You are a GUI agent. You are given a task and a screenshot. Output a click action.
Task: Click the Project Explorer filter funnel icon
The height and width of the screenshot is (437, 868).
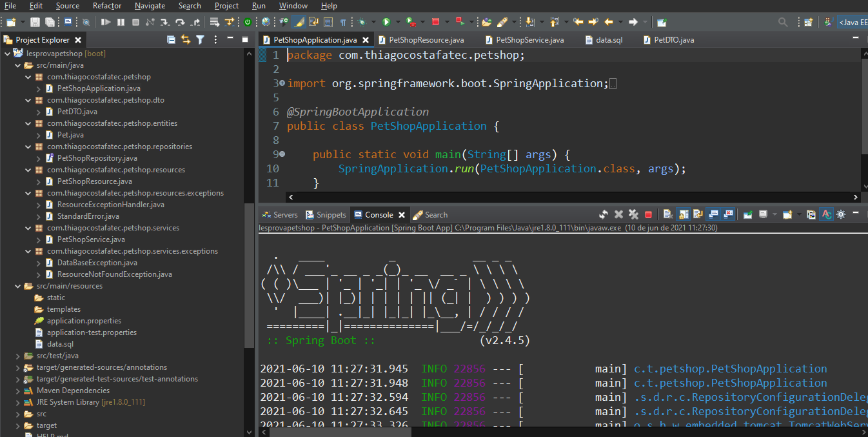point(200,39)
